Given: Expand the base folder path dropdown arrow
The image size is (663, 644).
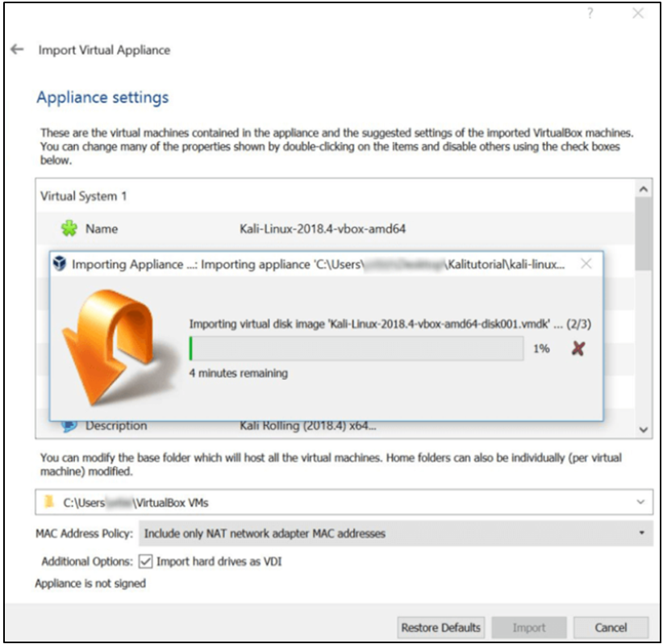Looking at the screenshot, I should click(x=640, y=502).
